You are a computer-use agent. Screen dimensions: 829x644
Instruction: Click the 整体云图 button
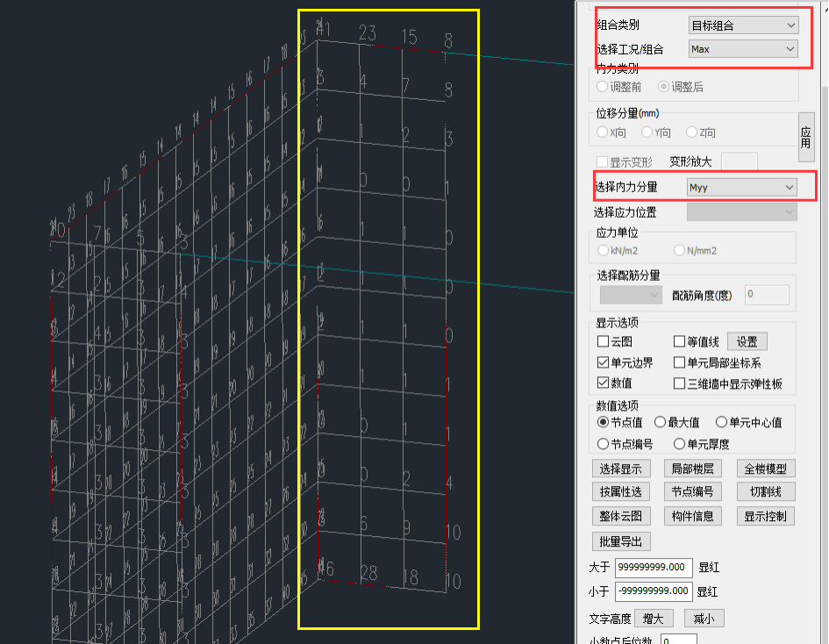click(621, 517)
